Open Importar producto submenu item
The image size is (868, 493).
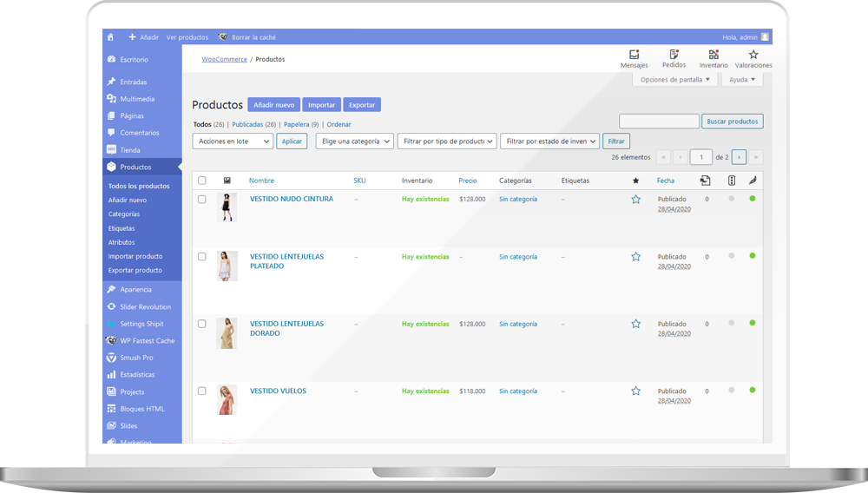pyautogui.click(x=135, y=256)
